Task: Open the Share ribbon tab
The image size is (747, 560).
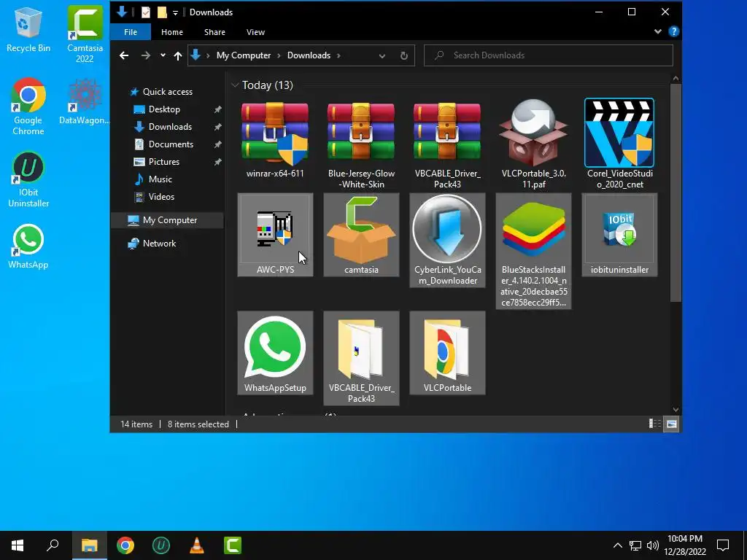Action: 215,32
